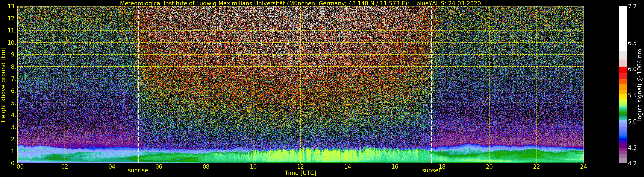This screenshot has width=644, height=177.
Task: Click the "5.0" colorbar value
Action: point(632,121)
